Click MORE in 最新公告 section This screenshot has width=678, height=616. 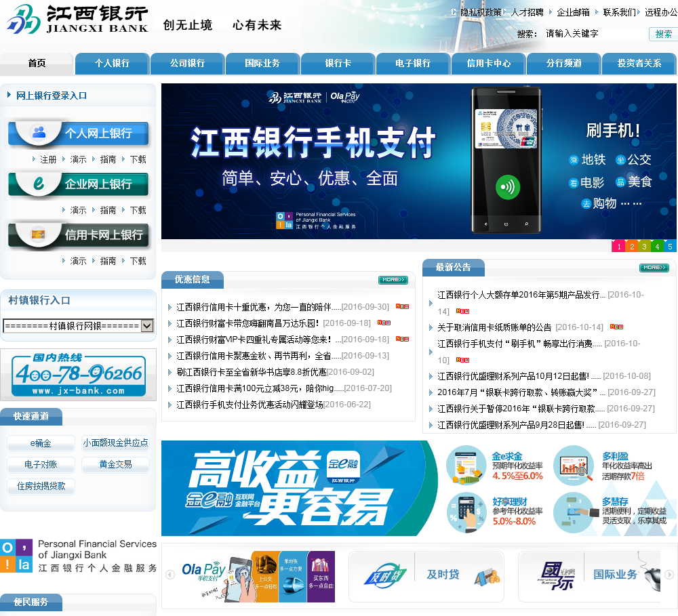(x=654, y=268)
